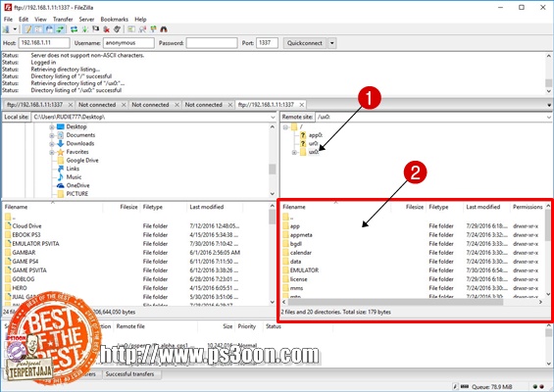Click the Username input field
The width and height of the screenshot is (554, 392).
coord(128,43)
